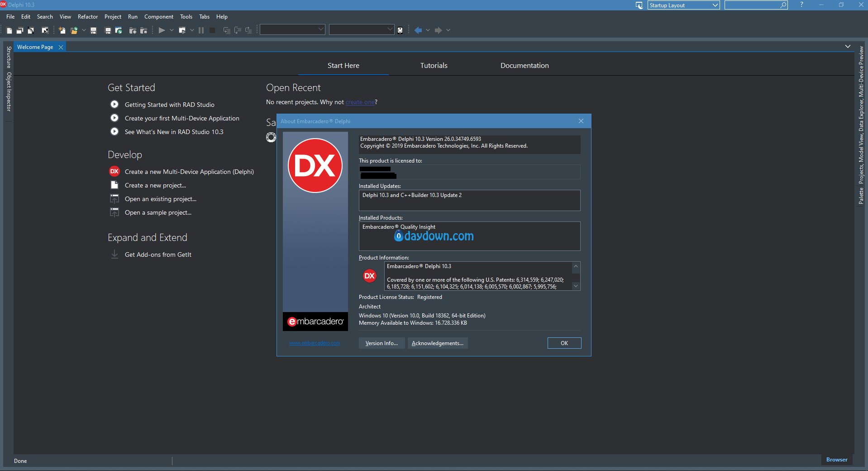Click the Save All toolbar icon
The width and height of the screenshot is (868, 471).
click(x=108, y=30)
